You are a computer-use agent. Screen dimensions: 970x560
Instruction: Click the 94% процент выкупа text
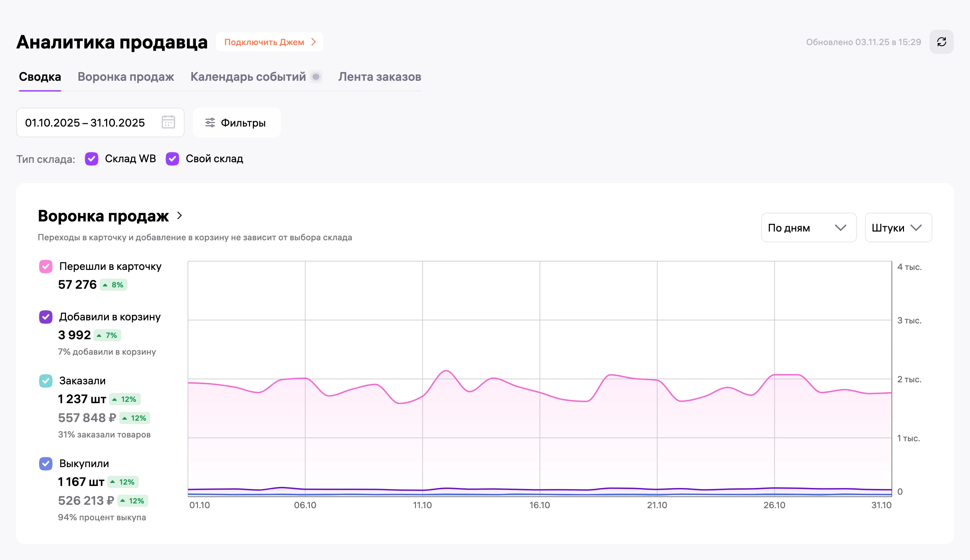[102, 517]
